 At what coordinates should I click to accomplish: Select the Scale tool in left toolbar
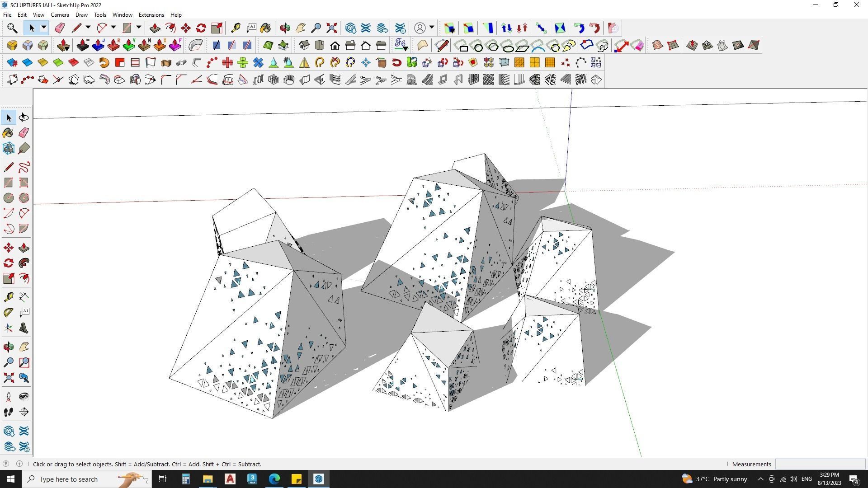[x=9, y=278]
